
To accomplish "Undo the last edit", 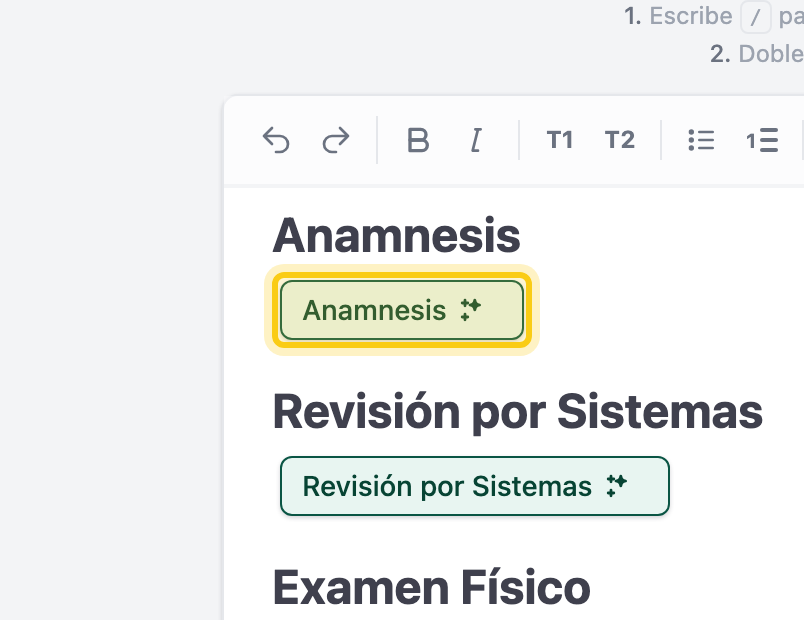I will tap(276, 140).
